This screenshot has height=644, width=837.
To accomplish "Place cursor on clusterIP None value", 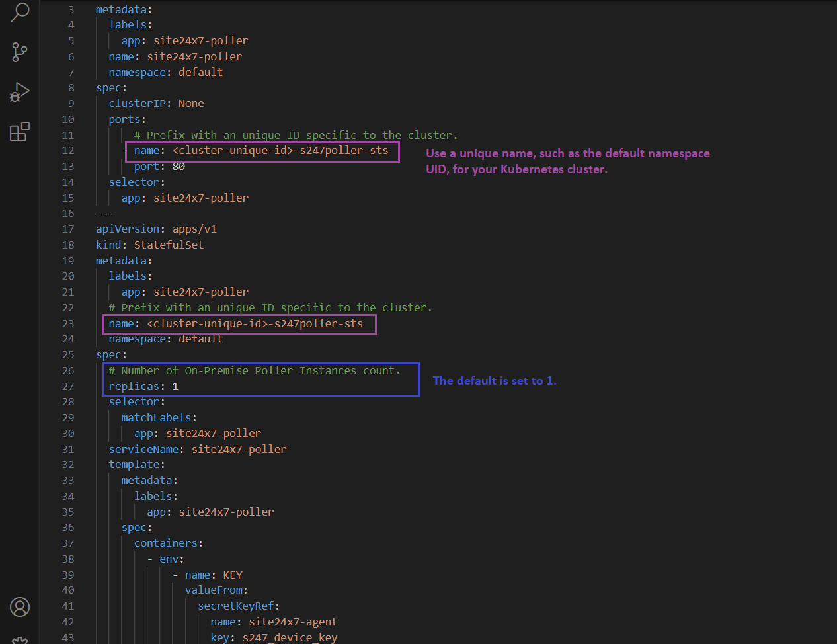I will pos(191,103).
